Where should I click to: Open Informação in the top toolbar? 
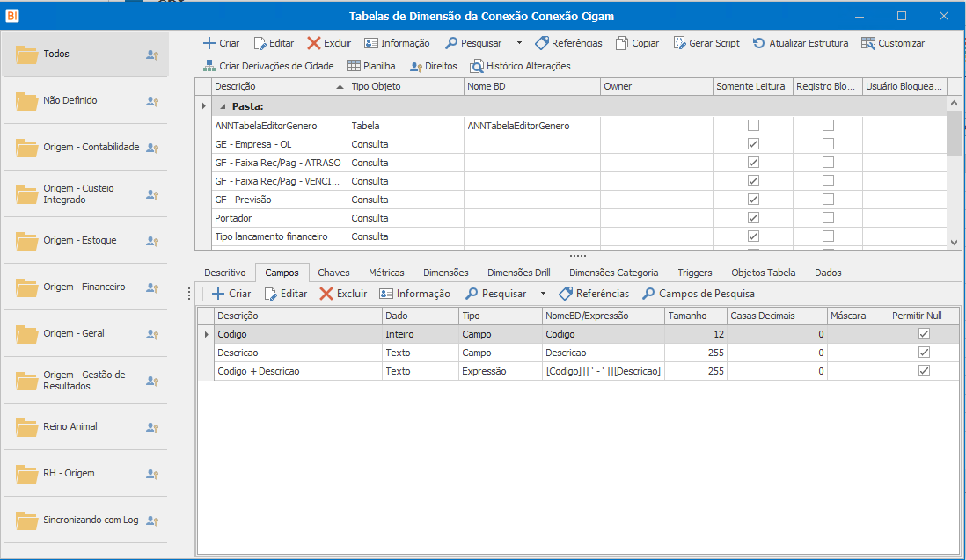pyautogui.click(x=397, y=43)
